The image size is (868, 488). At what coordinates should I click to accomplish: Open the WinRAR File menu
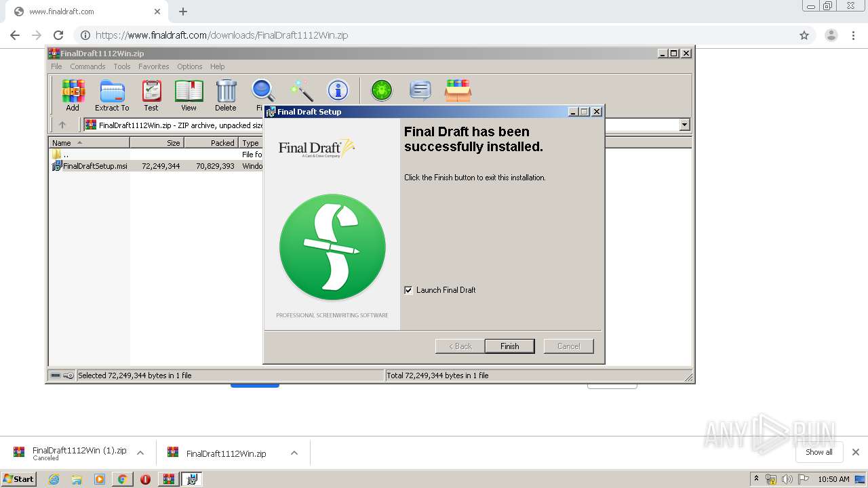(56, 66)
